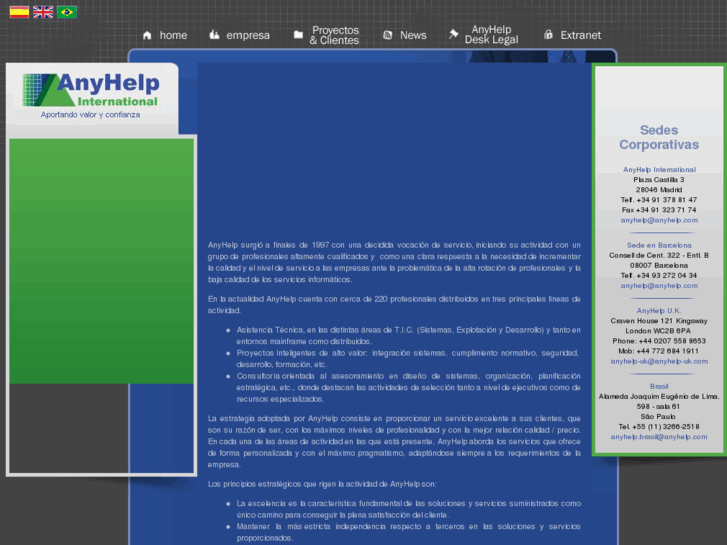Image resolution: width=727 pixels, height=545 pixels.
Task: Open AnyHelp Desk Legal menu item
Action: 491,35
